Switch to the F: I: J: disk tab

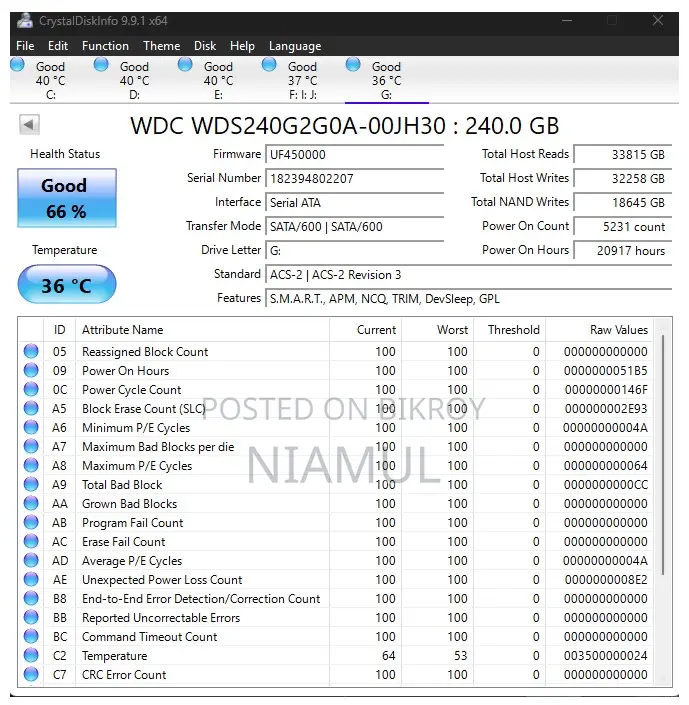(x=303, y=80)
